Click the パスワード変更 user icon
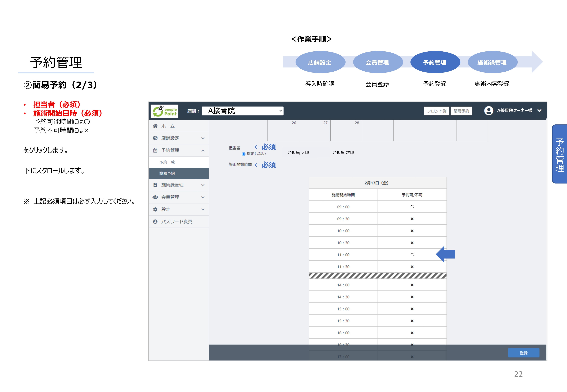 click(x=155, y=222)
